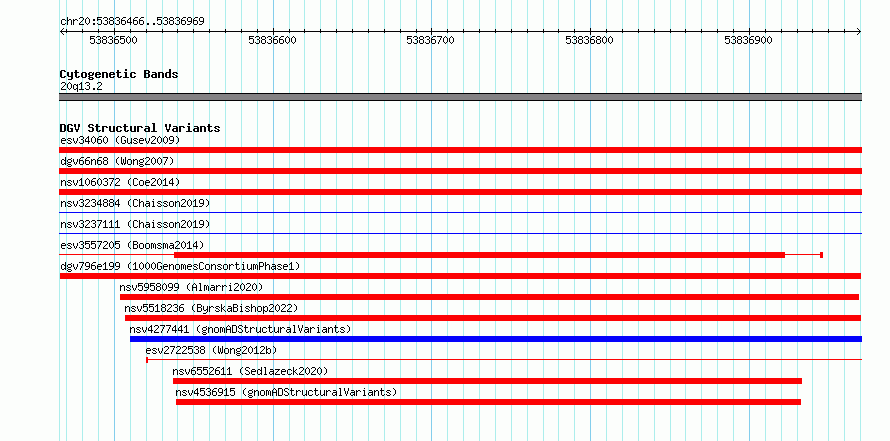
Task: Open esv3557205 (Boomsma2014) label
Action: [x=132, y=245]
